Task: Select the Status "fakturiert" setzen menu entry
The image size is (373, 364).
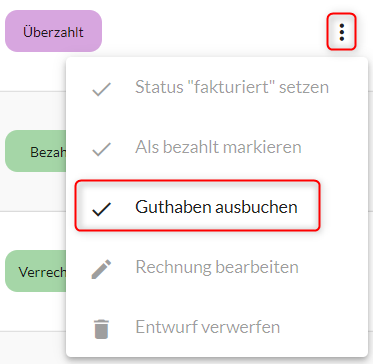Action: tap(217, 87)
